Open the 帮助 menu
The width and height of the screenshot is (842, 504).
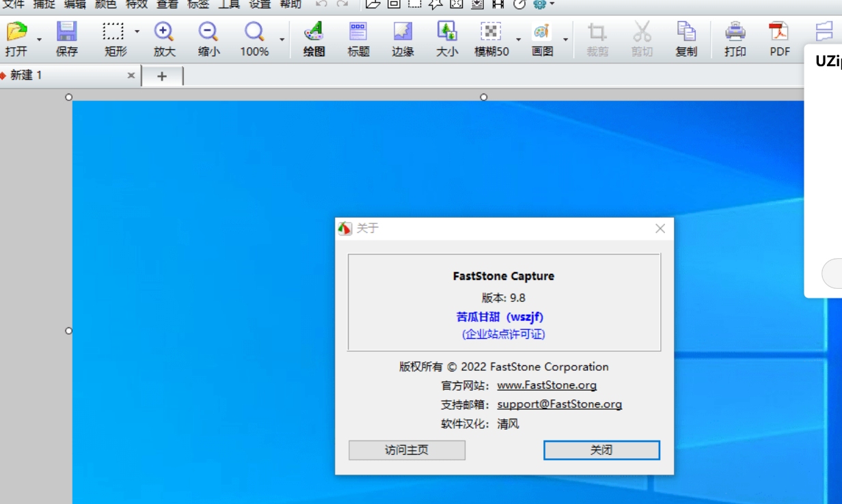(x=290, y=4)
